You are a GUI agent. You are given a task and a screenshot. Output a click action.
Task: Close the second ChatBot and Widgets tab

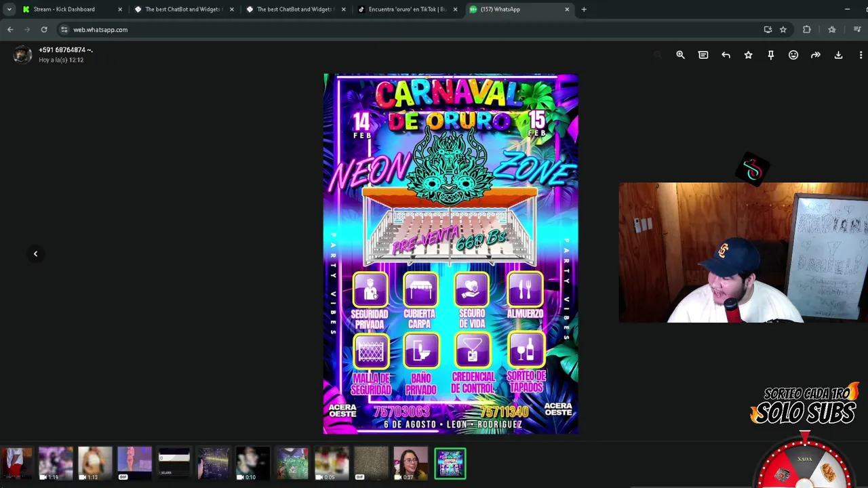click(x=344, y=9)
